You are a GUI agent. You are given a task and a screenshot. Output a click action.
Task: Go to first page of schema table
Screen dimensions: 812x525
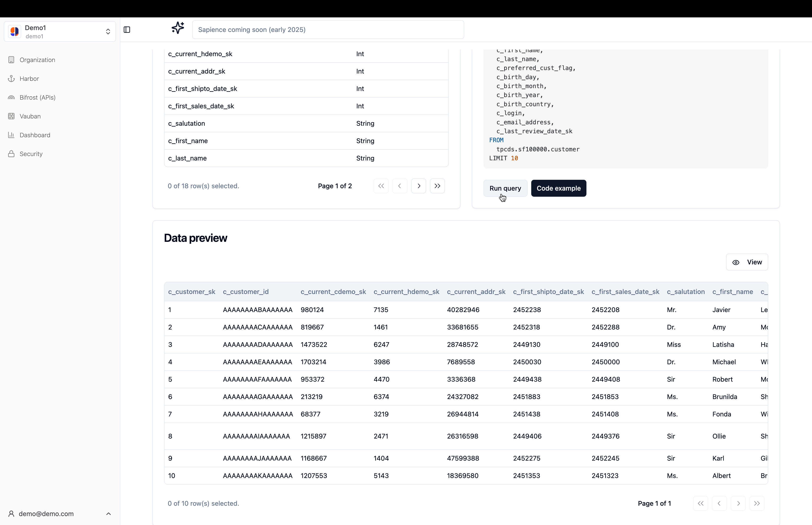tap(381, 186)
